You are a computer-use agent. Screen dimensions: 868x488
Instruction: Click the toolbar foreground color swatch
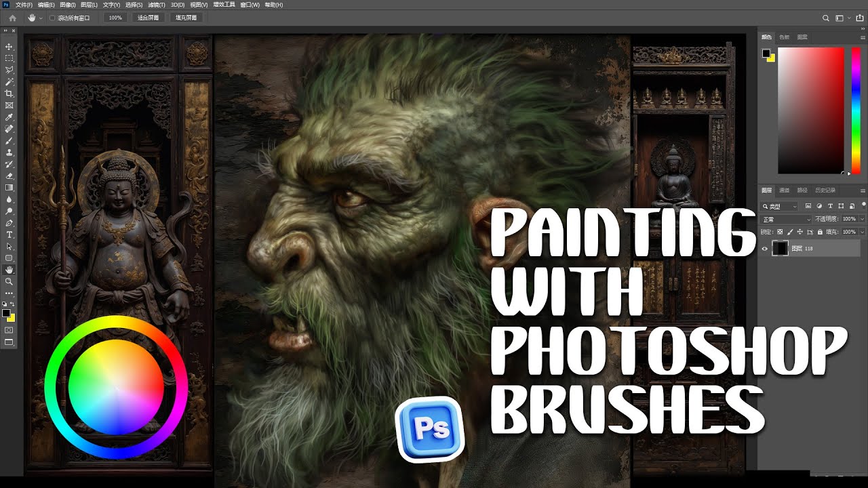pyautogui.click(x=6, y=313)
